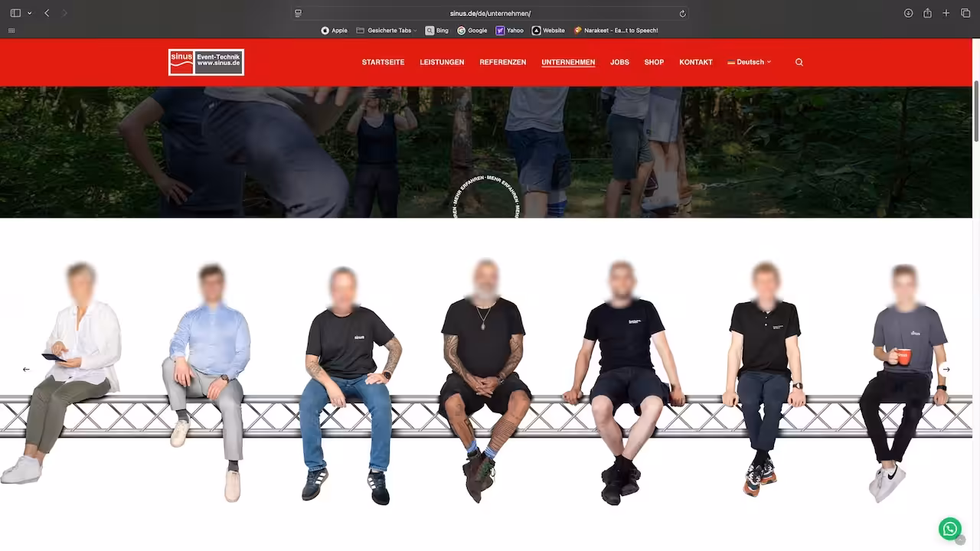Click the circular Mehr Erfahren badge
980x551 pixels.
pos(485,197)
